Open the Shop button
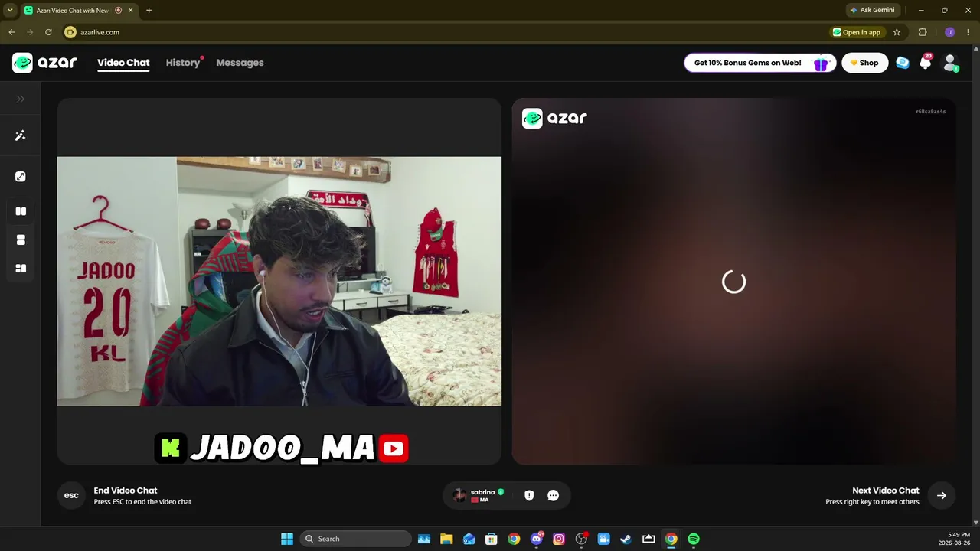 click(865, 63)
